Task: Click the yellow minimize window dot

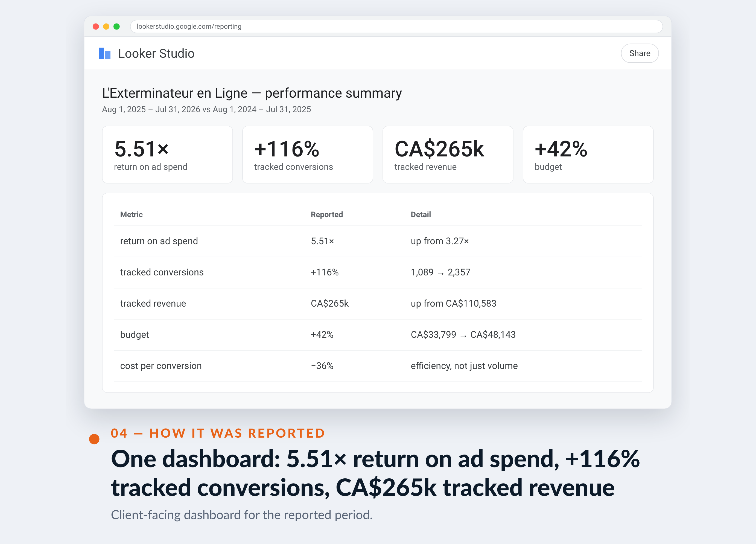Action: [106, 26]
